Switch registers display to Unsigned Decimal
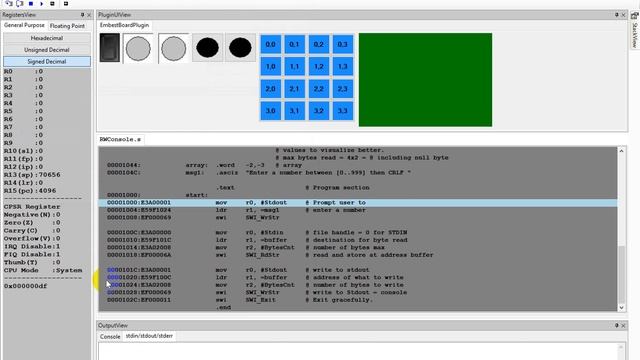Image resolution: width=640 pixels, height=360 pixels. [x=47, y=50]
